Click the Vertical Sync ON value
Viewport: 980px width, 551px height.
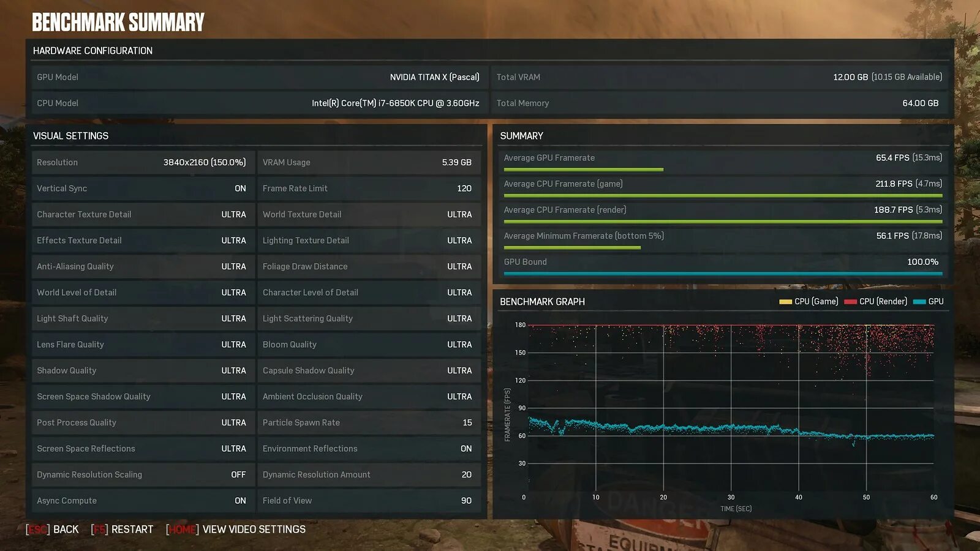pos(240,189)
